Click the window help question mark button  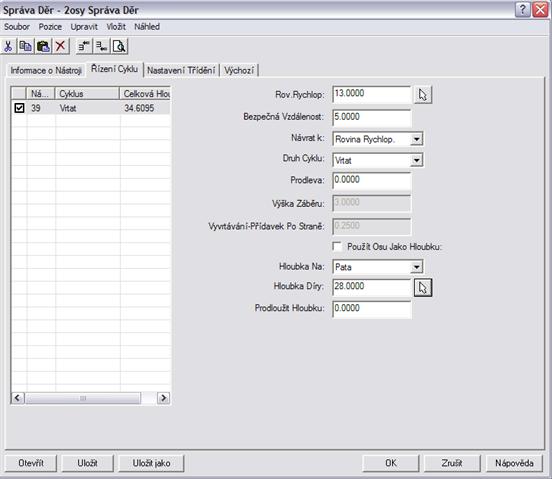[522, 10]
